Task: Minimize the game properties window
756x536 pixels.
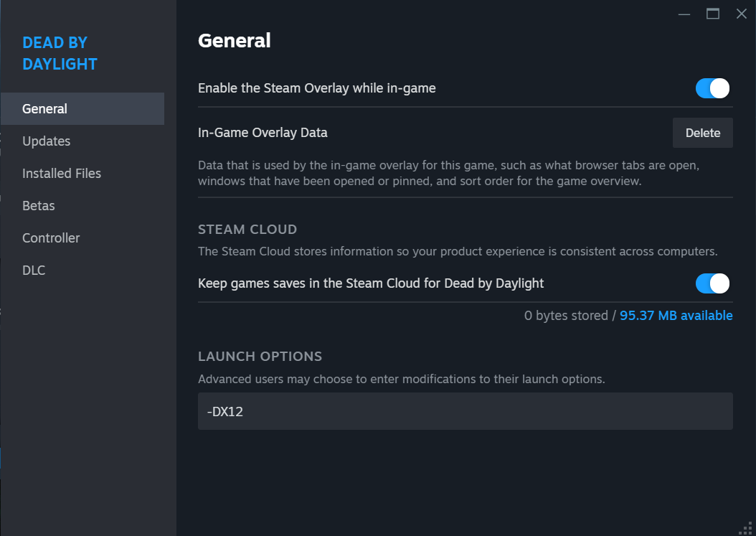Action: pos(684,14)
